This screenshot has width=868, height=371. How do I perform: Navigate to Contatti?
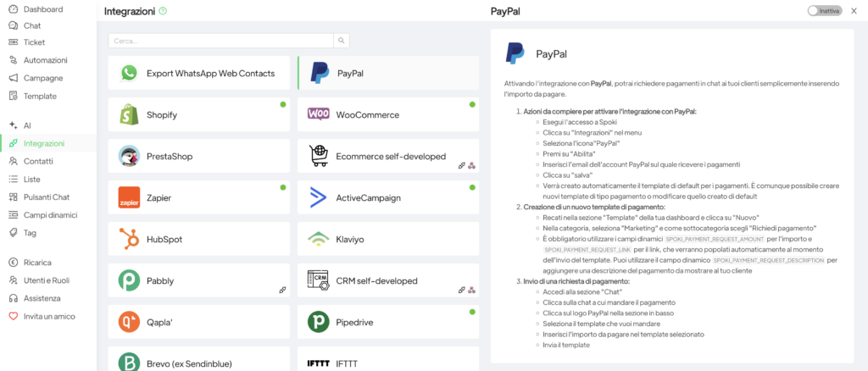[x=38, y=161]
